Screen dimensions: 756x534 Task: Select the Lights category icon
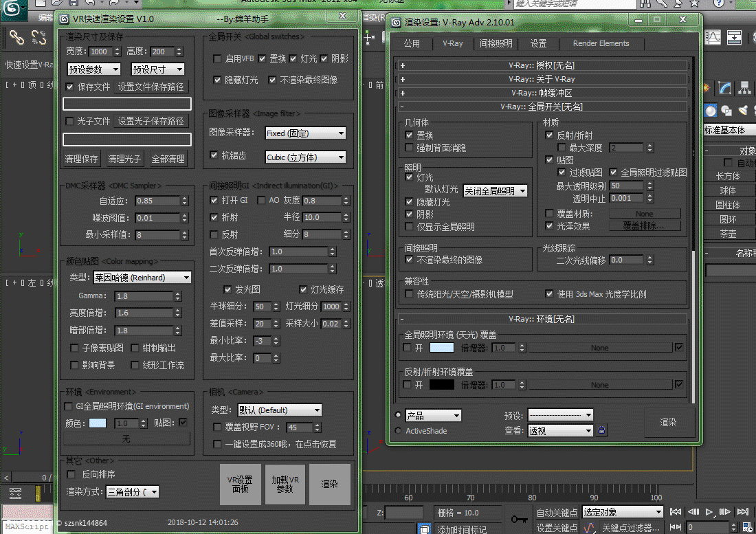coord(742,111)
